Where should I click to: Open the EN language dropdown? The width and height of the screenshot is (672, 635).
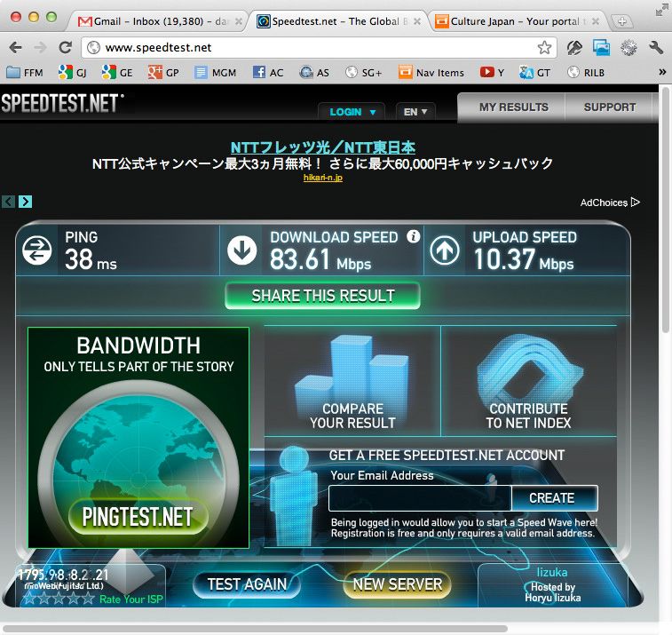point(415,112)
